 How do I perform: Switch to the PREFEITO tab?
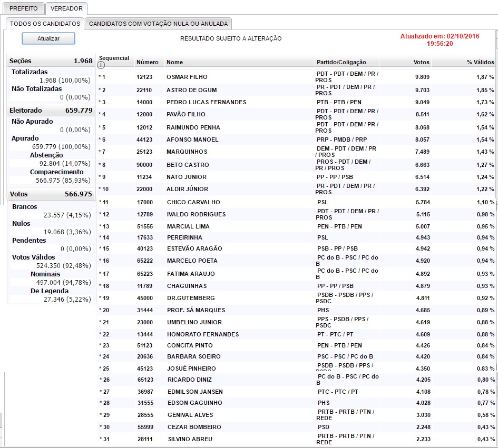tap(24, 8)
